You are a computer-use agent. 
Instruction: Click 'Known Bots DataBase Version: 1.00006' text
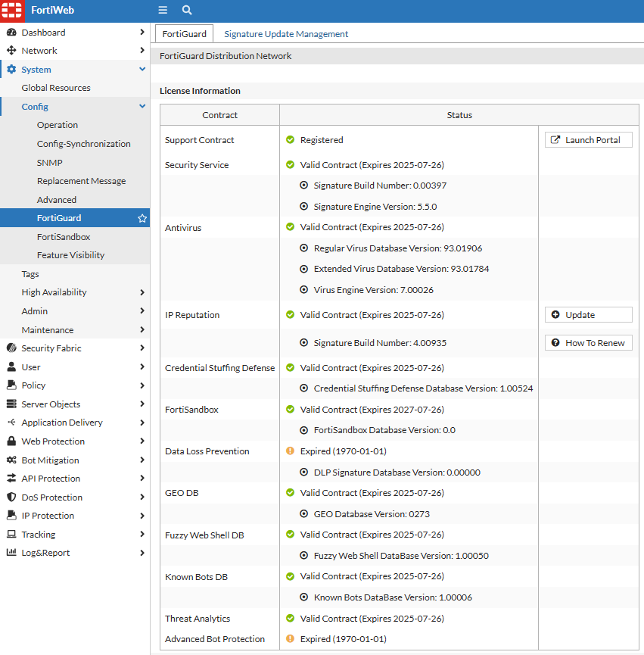(x=393, y=597)
